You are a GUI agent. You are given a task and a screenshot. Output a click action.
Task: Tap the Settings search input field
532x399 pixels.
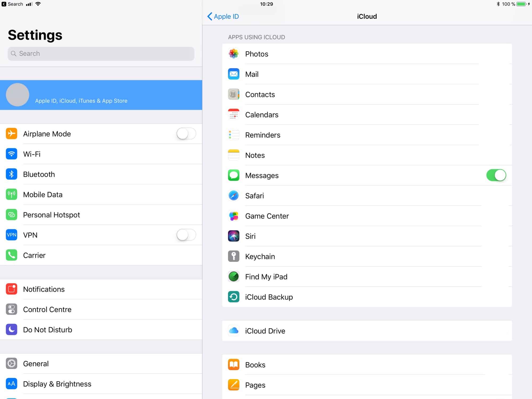pos(101,53)
